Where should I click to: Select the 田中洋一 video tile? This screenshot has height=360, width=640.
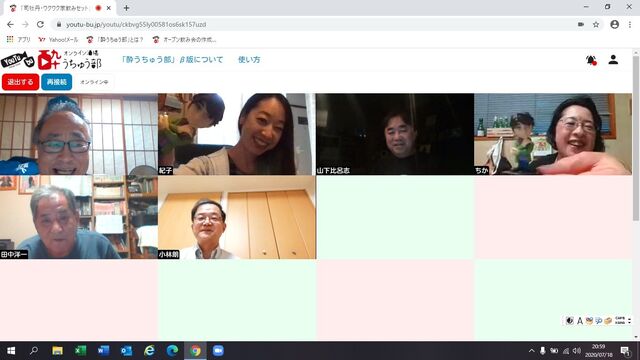[79, 217]
